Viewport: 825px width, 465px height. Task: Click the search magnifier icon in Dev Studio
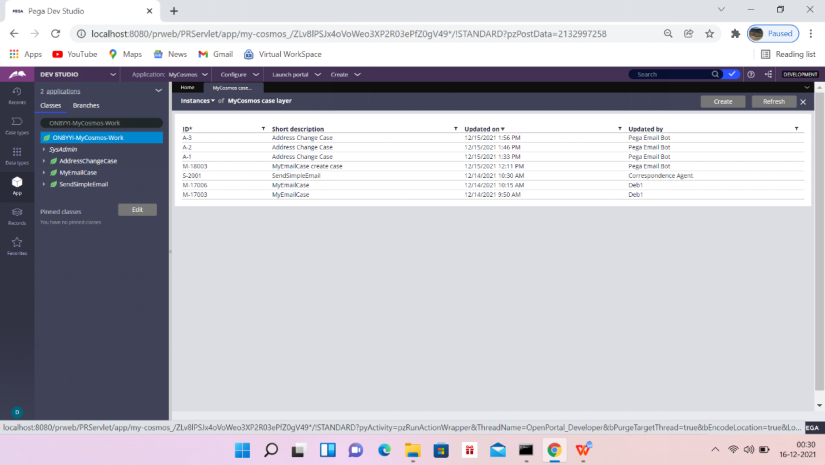tap(715, 74)
